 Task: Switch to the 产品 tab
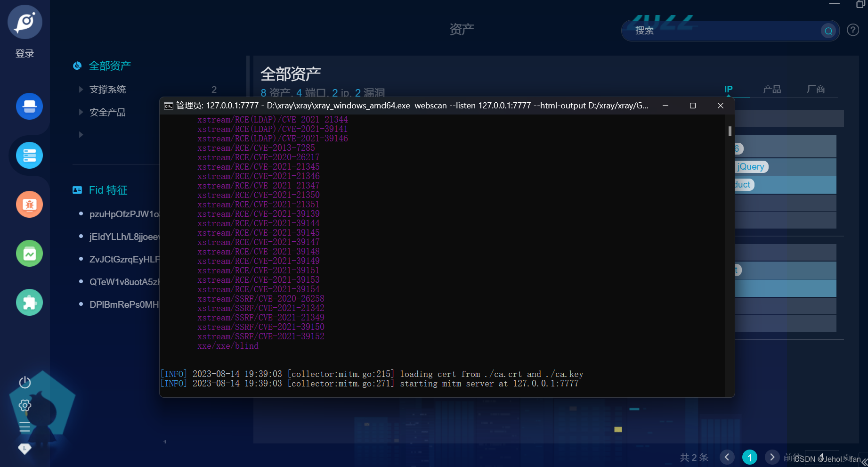[x=772, y=89]
